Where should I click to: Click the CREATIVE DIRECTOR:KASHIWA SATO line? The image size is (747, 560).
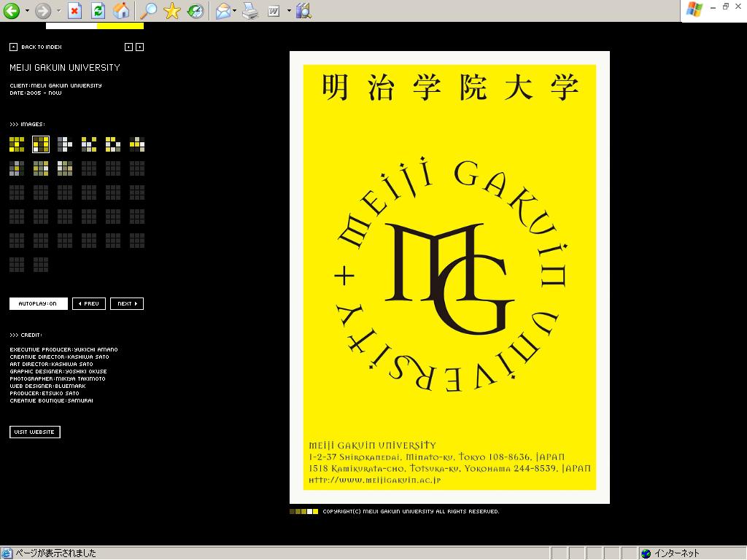click(60, 357)
